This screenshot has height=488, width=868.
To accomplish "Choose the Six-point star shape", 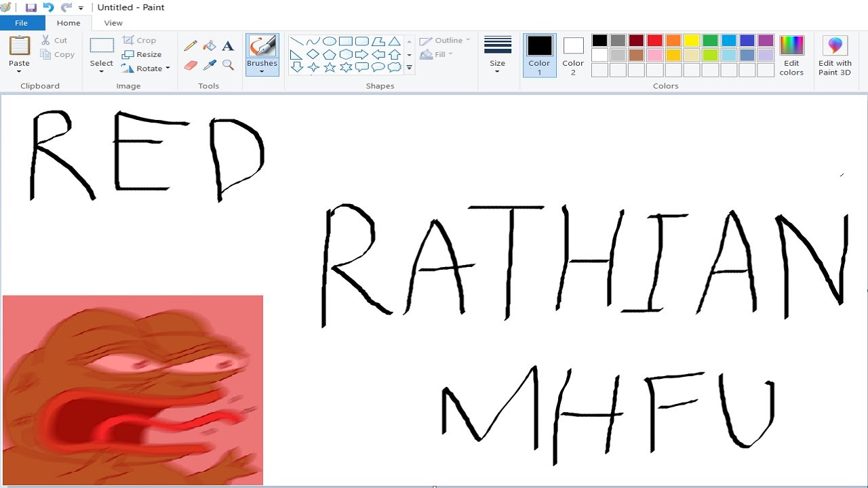I will click(346, 67).
